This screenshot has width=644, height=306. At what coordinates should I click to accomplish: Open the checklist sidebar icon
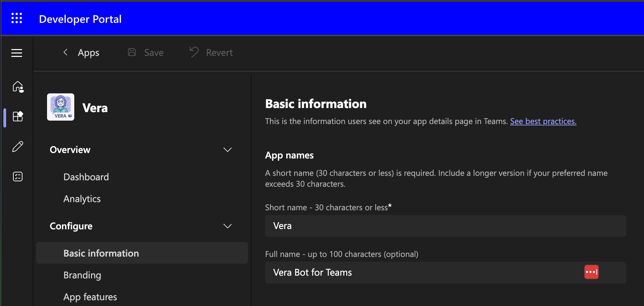coord(18,177)
